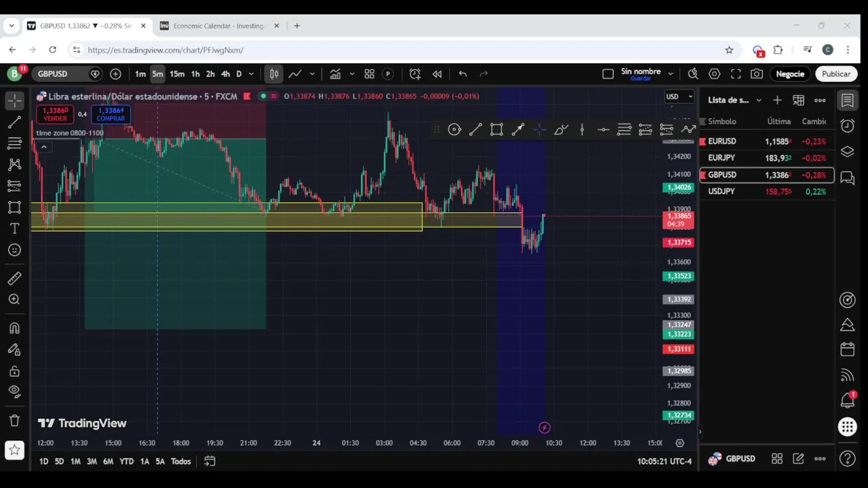The width and height of the screenshot is (868, 488).
Task: Open the emoji icons tool
Action: (14, 250)
